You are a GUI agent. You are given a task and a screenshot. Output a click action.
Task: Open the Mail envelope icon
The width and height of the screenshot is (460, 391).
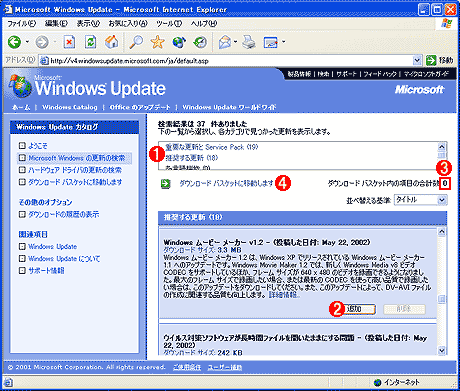pos(225,42)
